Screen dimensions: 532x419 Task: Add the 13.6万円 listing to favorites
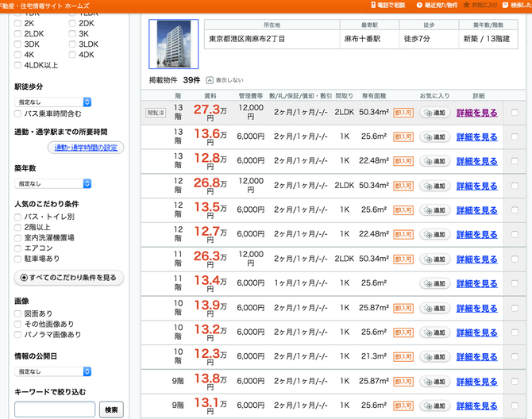click(435, 137)
